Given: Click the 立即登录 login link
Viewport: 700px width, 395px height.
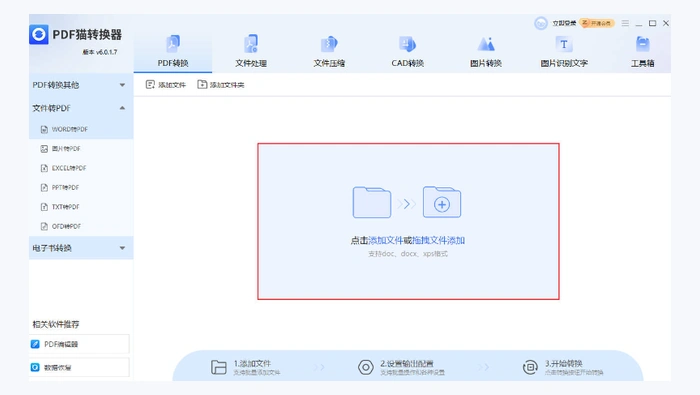Looking at the screenshot, I should coord(564,23).
